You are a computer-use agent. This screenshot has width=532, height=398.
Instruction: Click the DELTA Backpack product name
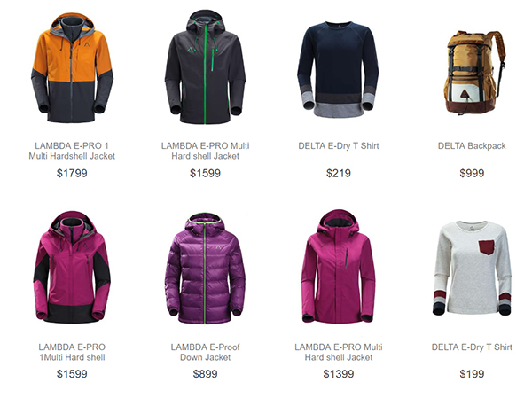pyautogui.click(x=472, y=146)
